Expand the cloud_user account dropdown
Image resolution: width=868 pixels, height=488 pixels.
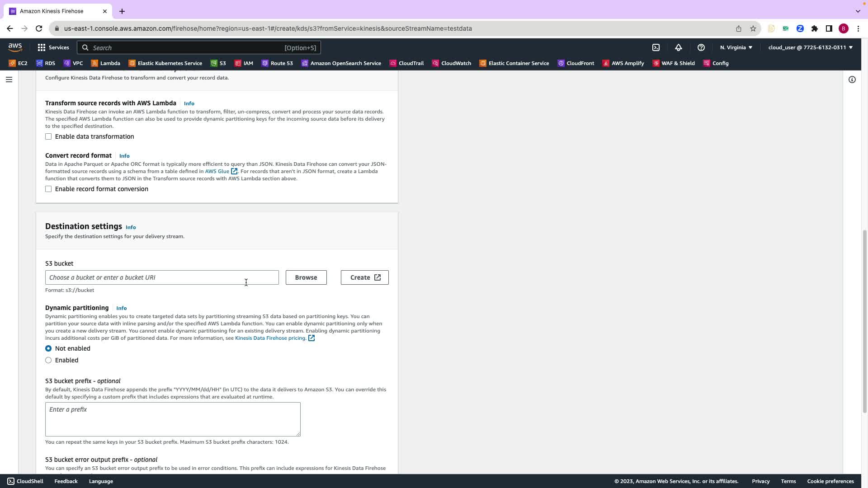click(810, 47)
